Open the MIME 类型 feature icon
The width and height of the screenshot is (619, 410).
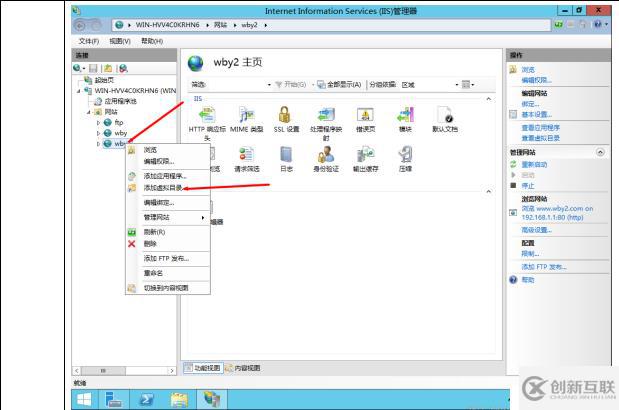pyautogui.click(x=247, y=115)
